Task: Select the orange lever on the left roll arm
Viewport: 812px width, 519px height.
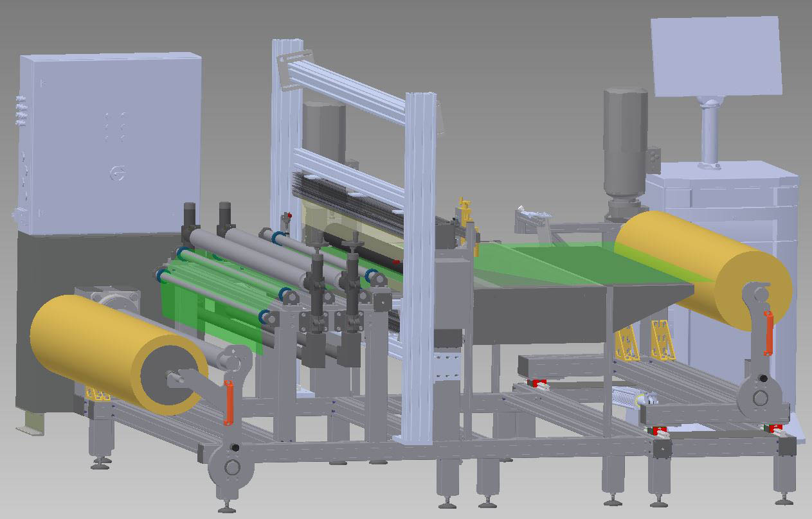Action: click(227, 402)
